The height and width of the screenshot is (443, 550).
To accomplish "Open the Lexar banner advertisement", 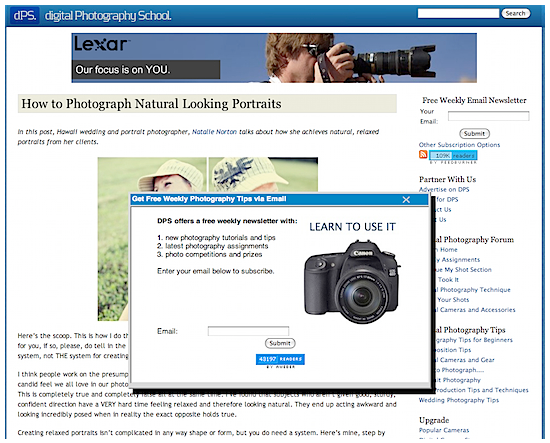I will tap(274, 58).
